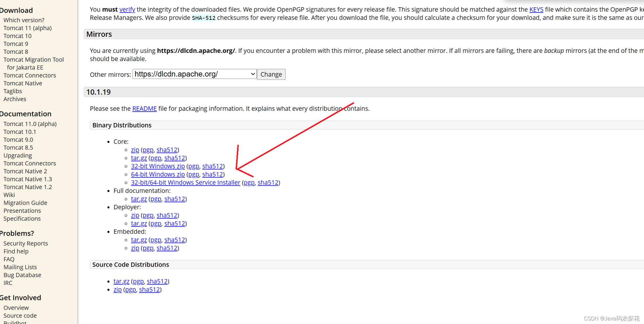Download Full documentation tar.gz

[x=139, y=199]
